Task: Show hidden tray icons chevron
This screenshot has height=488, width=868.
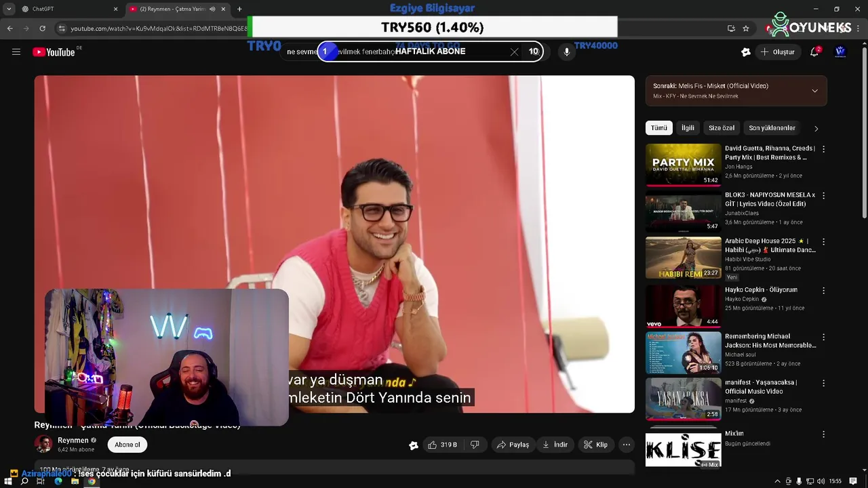Action: click(x=777, y=481)
